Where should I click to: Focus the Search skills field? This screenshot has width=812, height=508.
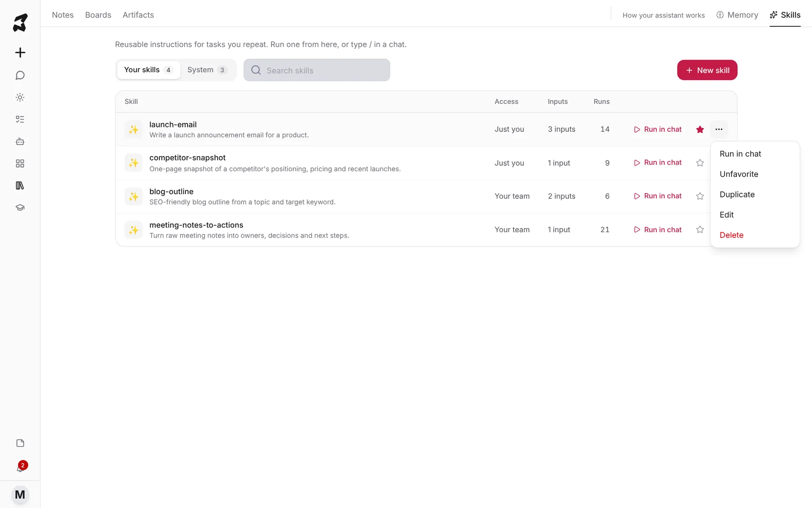pos(317,70)
